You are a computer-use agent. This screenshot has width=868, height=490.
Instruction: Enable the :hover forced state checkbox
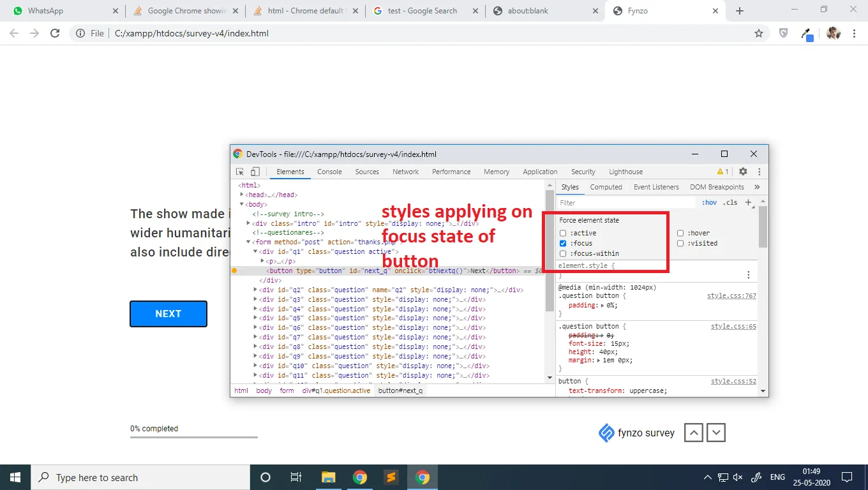[x=680, y=234]
